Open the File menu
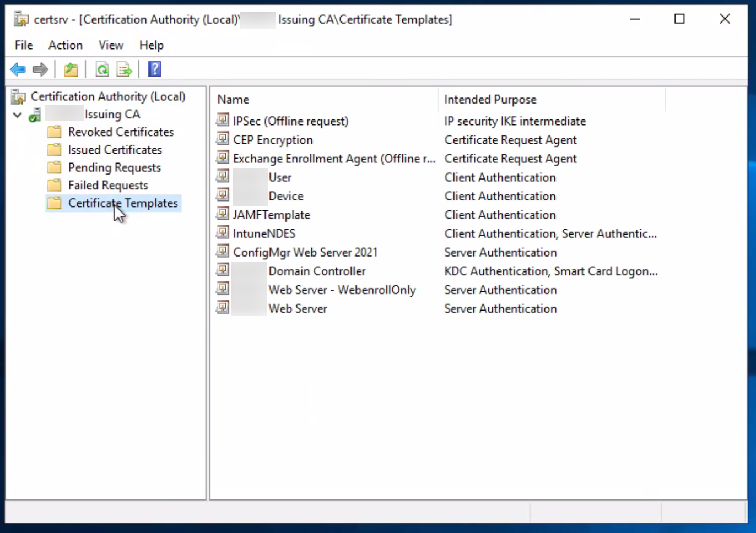This screenshot has height=533, width=756. 24,45
